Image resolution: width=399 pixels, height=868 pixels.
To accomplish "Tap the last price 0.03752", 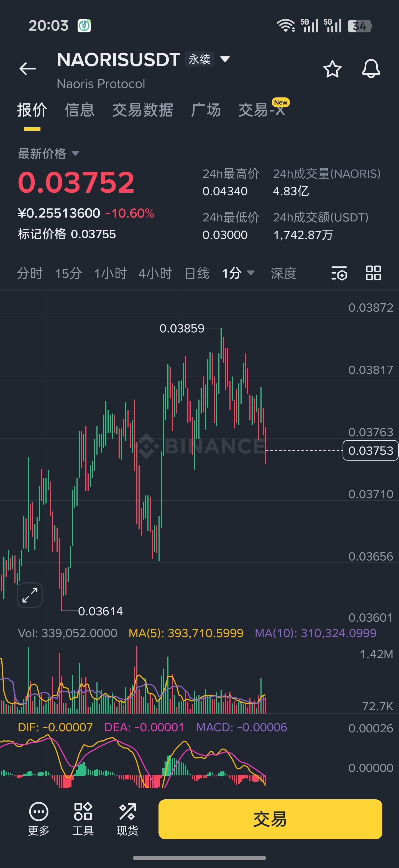I will 76,182.
